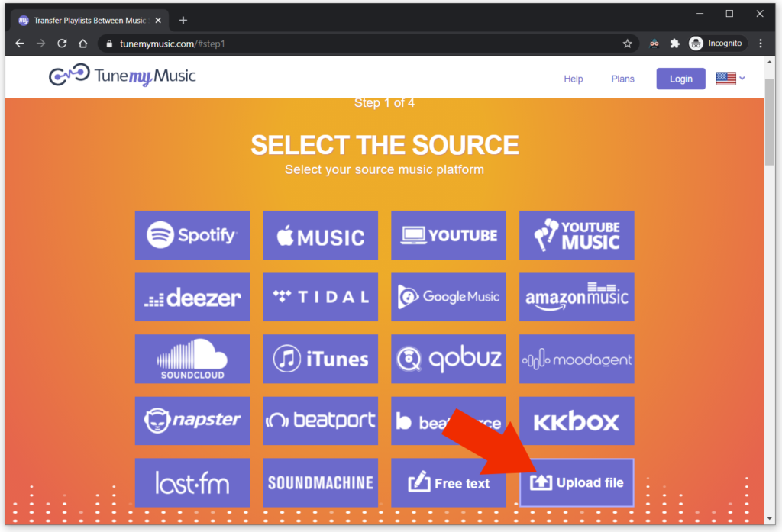Click the scrollbar down arrow

tap(769, 519)
